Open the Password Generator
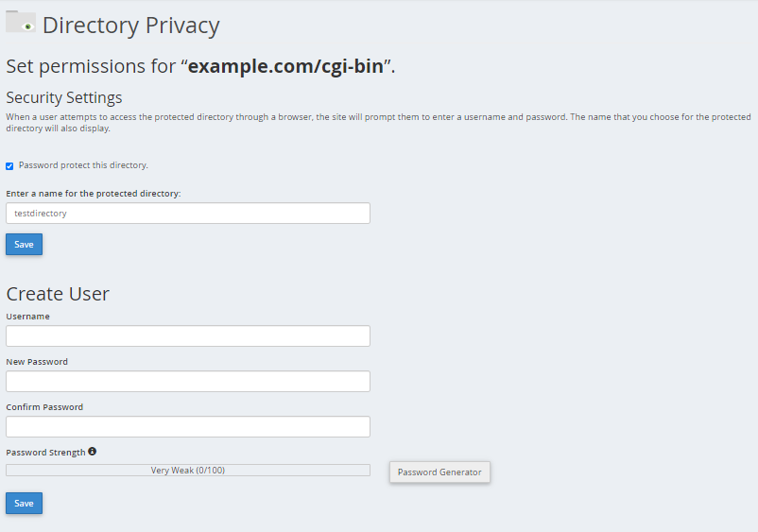 439,472
